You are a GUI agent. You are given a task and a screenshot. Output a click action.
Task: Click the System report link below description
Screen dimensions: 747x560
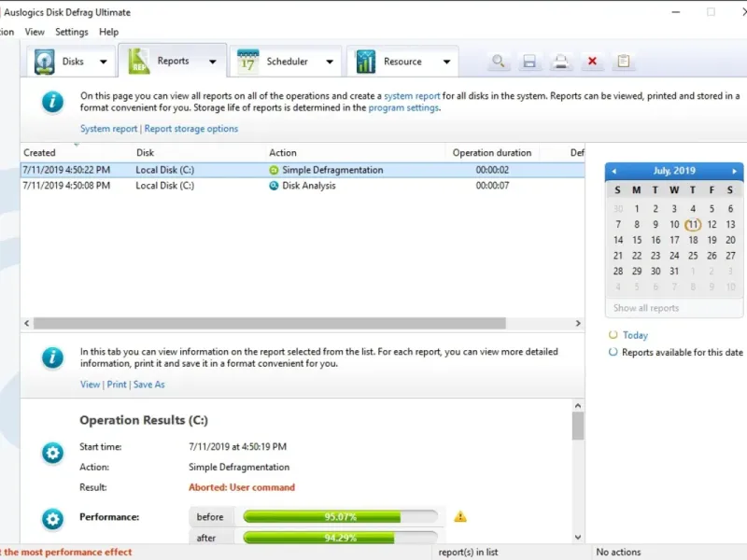click(108, 129)
